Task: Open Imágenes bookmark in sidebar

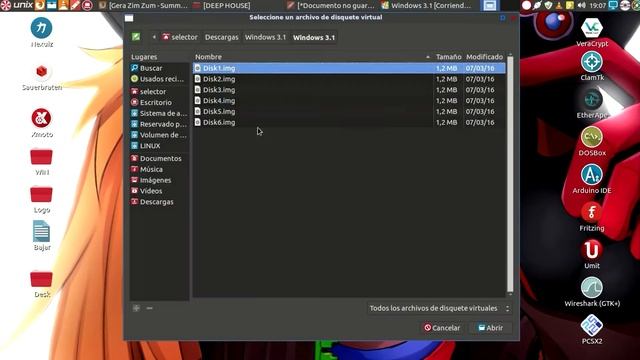Action: click(159, 180)
